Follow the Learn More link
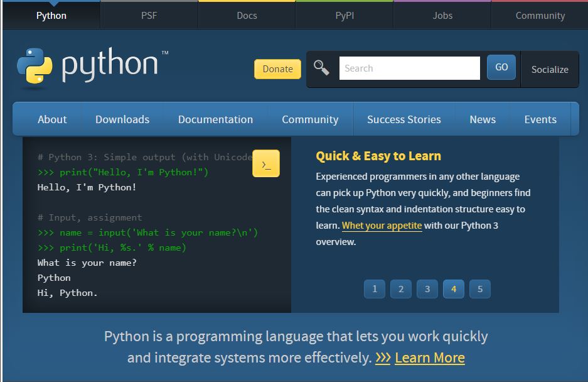 pyautogui.click(x=430, y=357)
